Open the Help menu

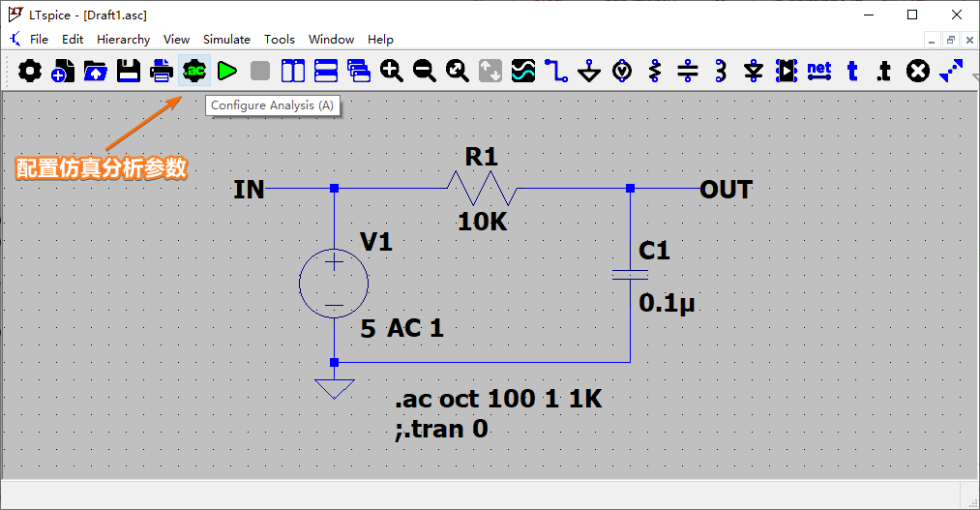tap(380, 40)
